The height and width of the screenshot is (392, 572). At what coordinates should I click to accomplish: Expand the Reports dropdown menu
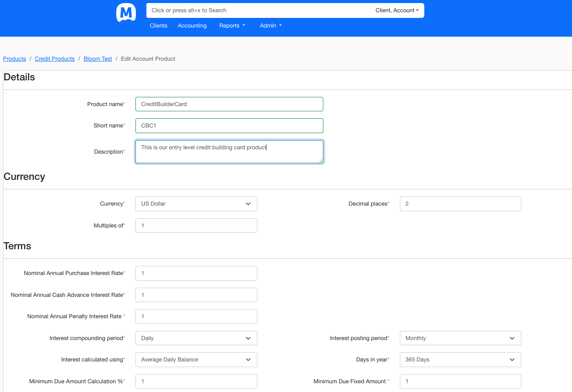click(232, 26)
